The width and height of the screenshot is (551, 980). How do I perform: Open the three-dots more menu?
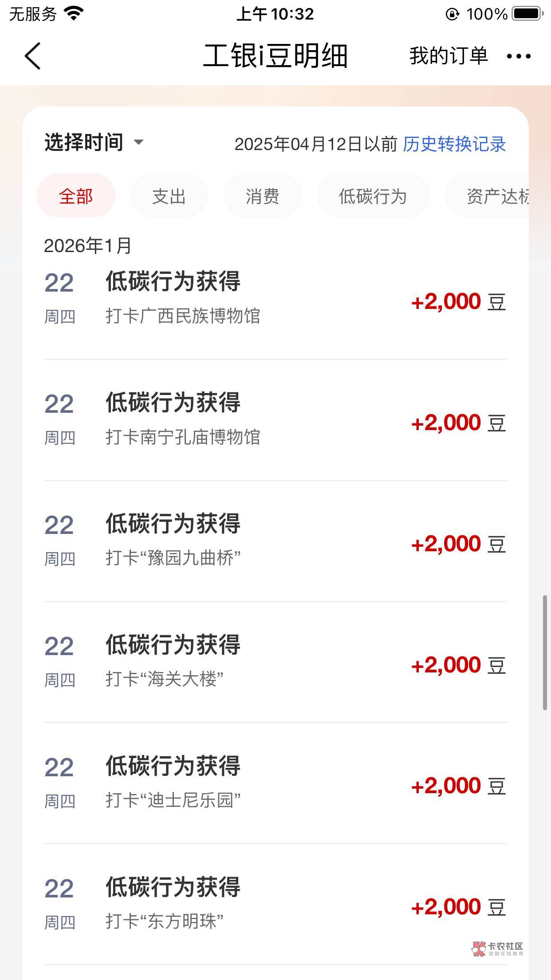tap(519, 56)
